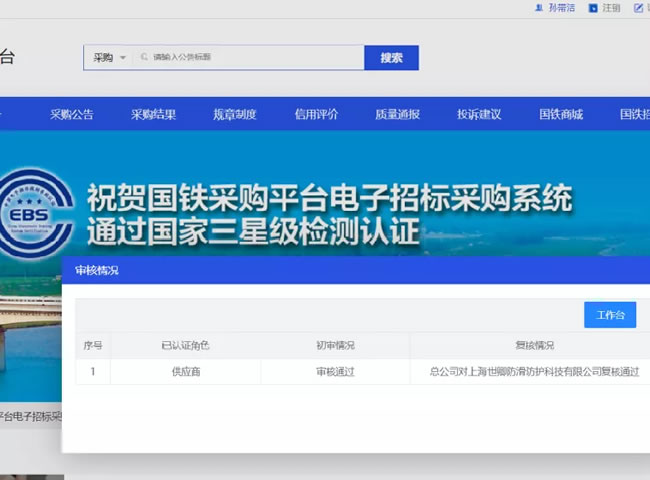
Task: Click the caret arrow next to 采购
Action: (123, 58)
